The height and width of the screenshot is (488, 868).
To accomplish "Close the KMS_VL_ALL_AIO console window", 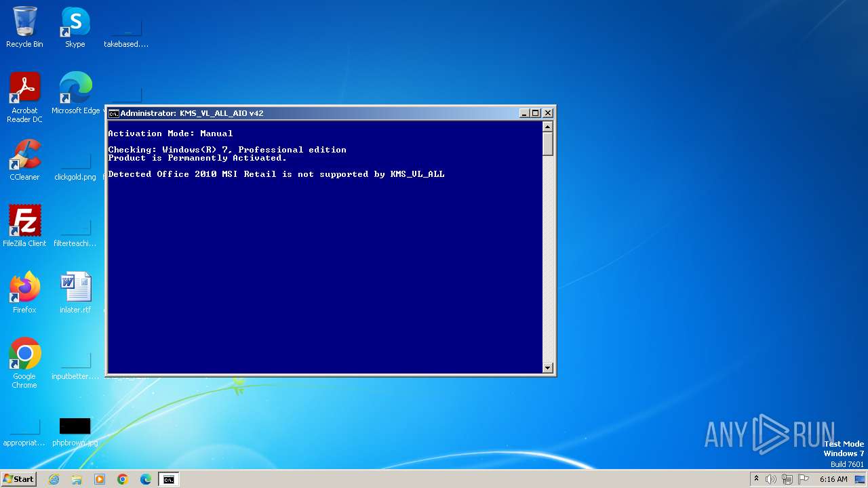I will [548, 113].
